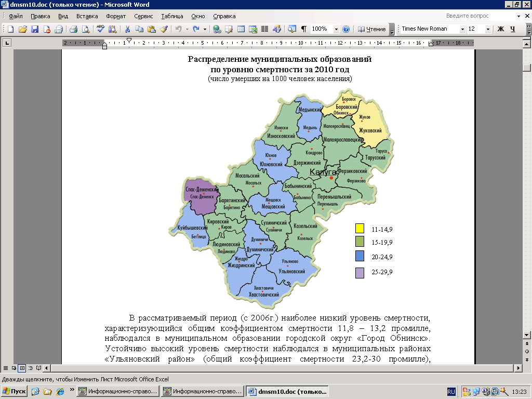
Task: Switch to second Информационно-справо... taskbar window
Action: click(203, 391)
